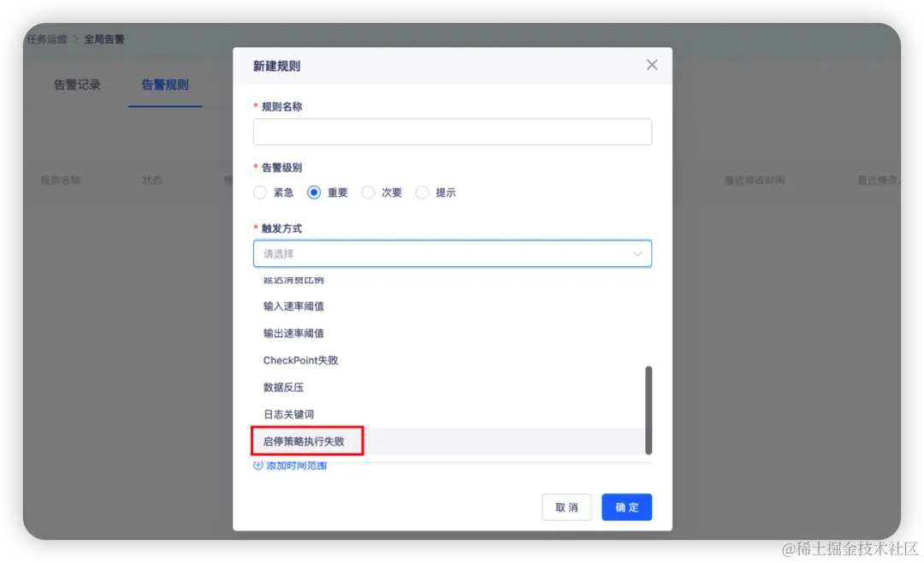The height and width of the screenshot is (563, 924).
Task: Select the 次要 alert level radio
Action: [x=368, y=193]
